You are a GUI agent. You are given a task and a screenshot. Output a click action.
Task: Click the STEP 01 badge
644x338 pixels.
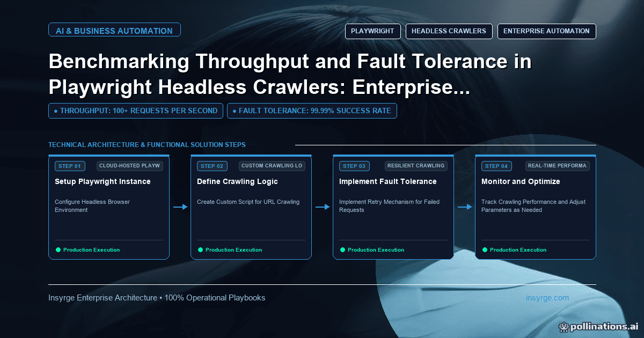tap(70, 166)
